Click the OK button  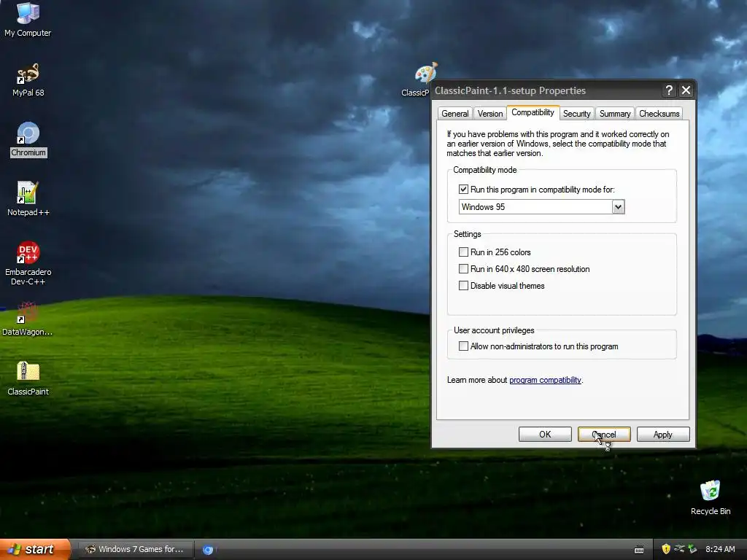(545, 435)
